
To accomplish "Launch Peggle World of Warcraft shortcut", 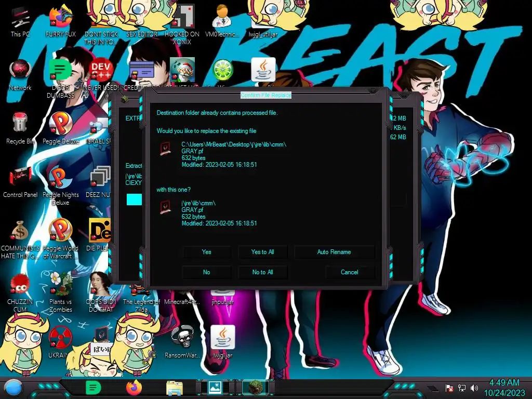I will (x=60, y=239).
